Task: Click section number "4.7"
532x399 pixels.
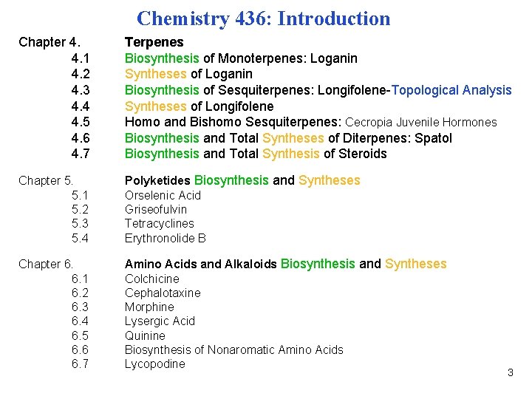Action: click(x=81, y=154)
